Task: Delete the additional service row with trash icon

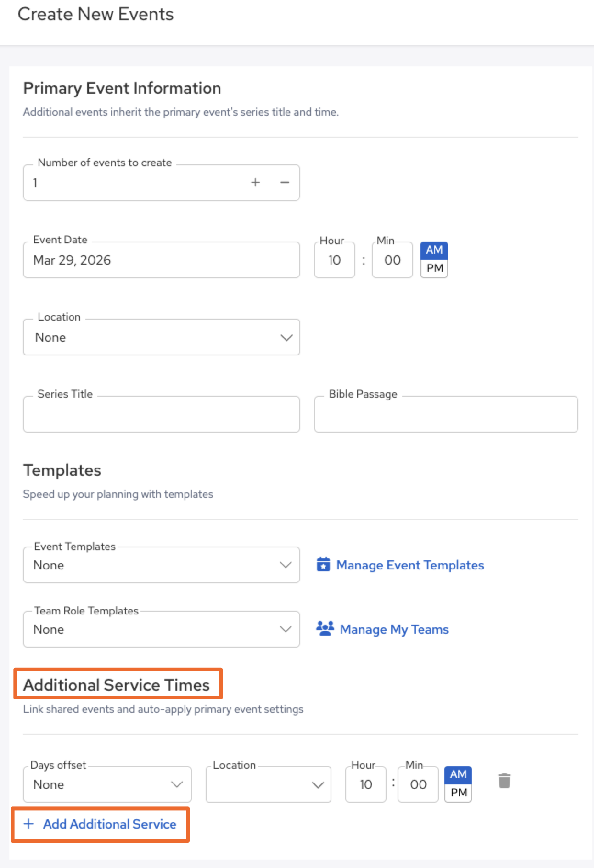Action: click(504, 781)
